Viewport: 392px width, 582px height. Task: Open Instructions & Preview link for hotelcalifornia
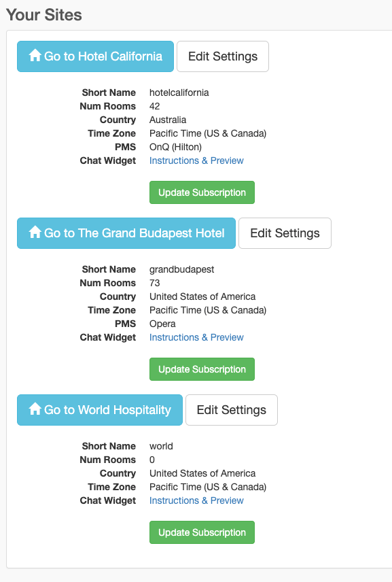click(x=196, y=160)
